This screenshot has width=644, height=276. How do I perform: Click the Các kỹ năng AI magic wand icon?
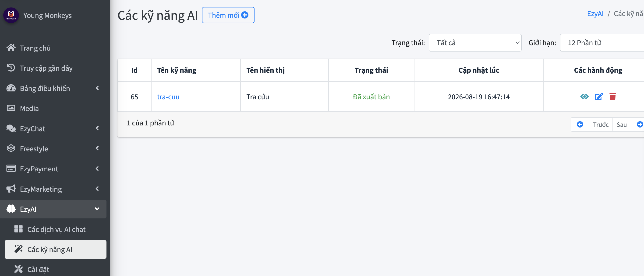[18, 249]
